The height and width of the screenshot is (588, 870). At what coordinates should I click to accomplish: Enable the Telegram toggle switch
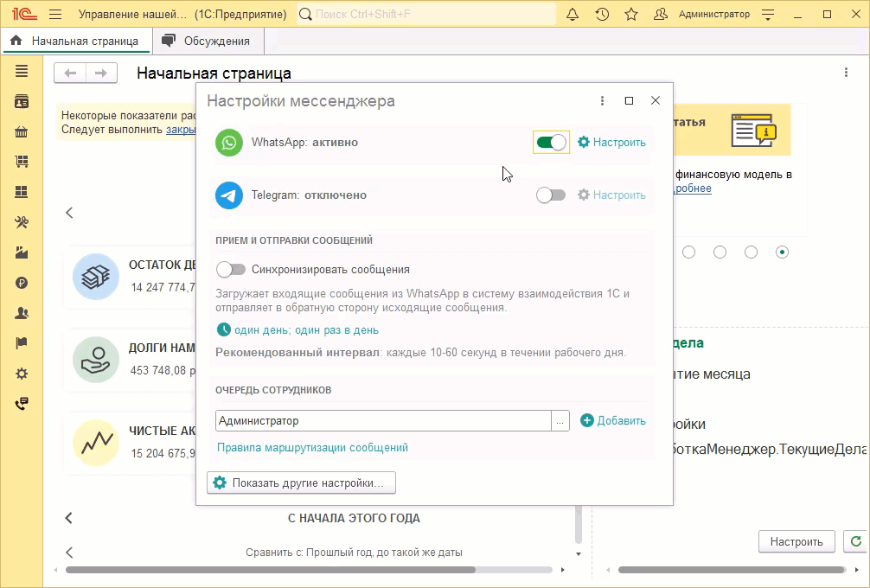551,195
